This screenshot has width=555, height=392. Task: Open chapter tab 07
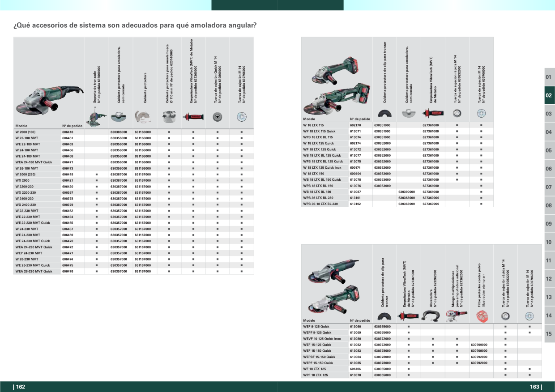(x=549, y=187)
